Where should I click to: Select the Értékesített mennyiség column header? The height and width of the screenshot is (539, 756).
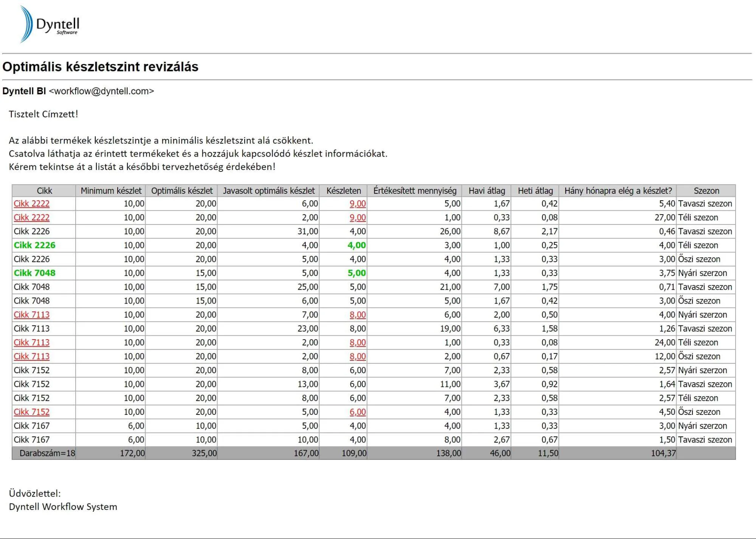tap(414, 191)
